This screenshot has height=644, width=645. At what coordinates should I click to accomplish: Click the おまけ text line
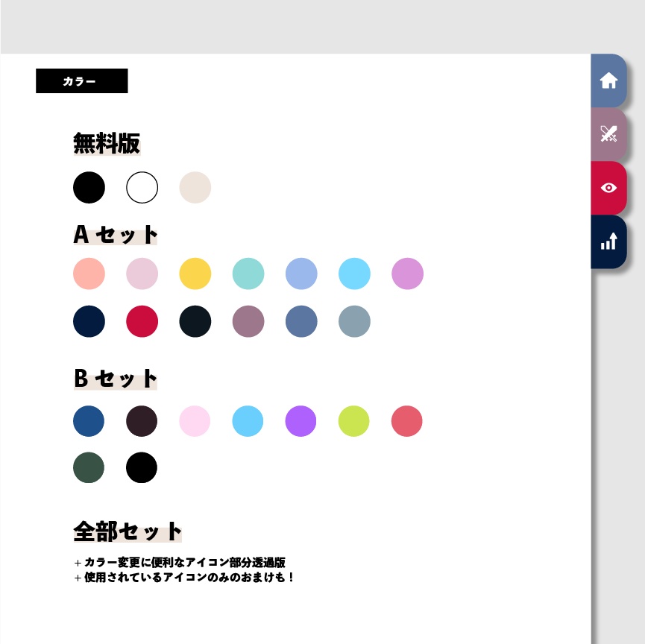185,577
